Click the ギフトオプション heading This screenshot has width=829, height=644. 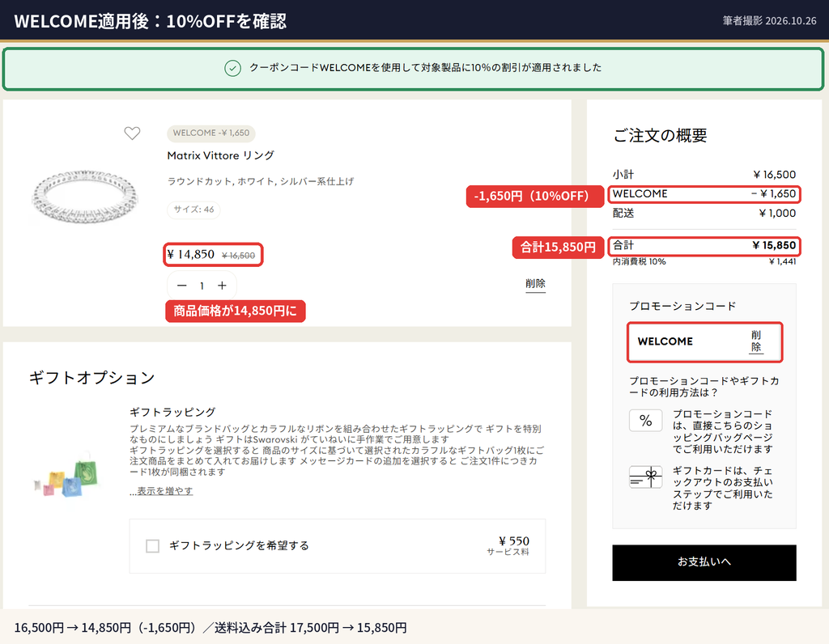click(x=92, y=378)
